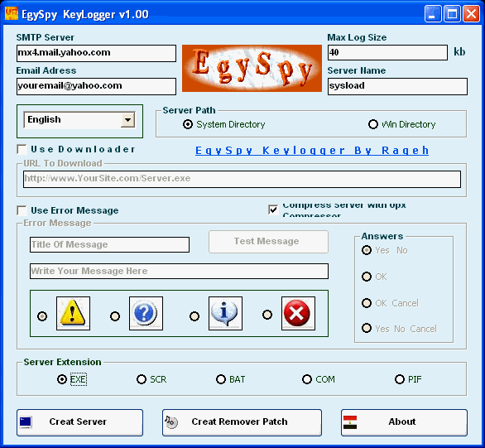Click the Creat Server button
Viewport: 485px width, 448px height.
79,422
